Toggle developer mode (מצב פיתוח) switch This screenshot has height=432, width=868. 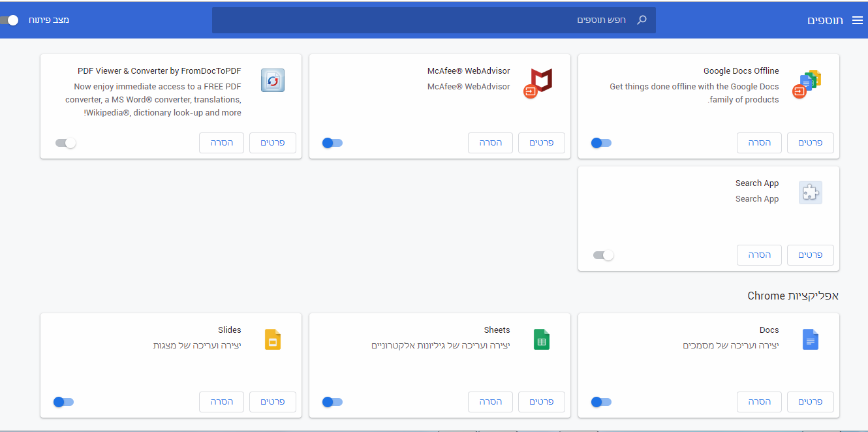[9, 20]
